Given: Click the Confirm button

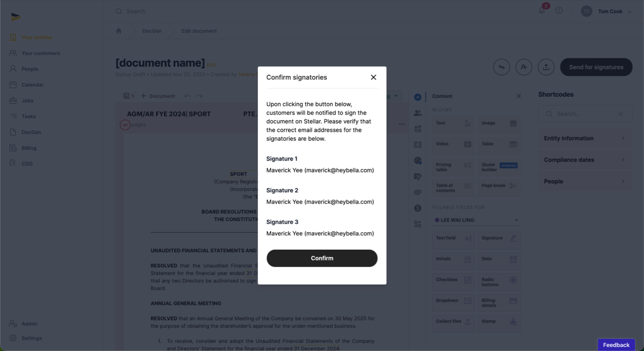Looking at the screenshot, I should click(x=322, y=258).
